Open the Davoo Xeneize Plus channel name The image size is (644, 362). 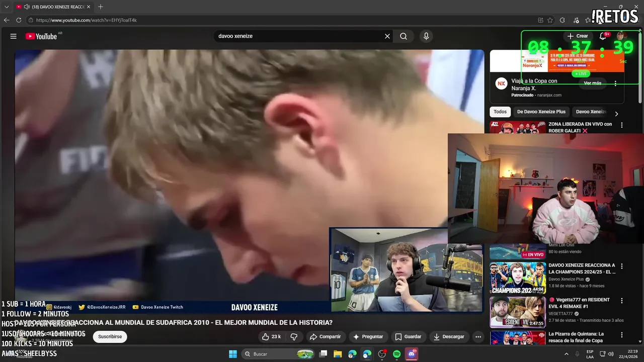(566, 279)
